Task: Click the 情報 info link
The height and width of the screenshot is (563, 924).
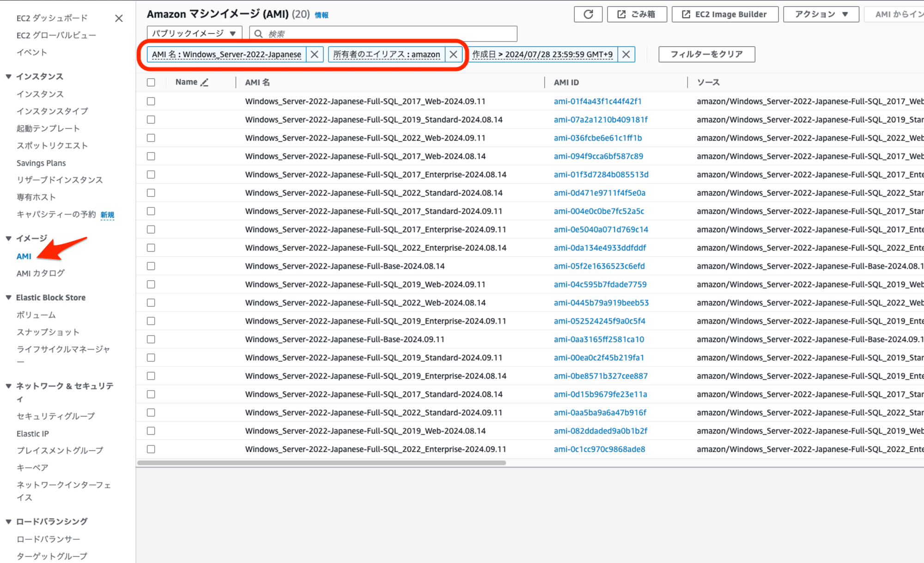Action: 322,15
